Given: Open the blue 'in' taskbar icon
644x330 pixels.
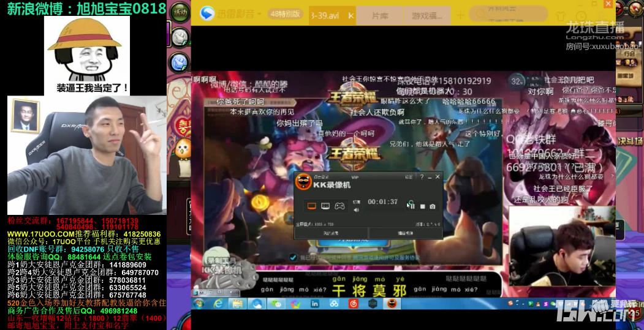Looking at the screenshot, I should 315,304.
